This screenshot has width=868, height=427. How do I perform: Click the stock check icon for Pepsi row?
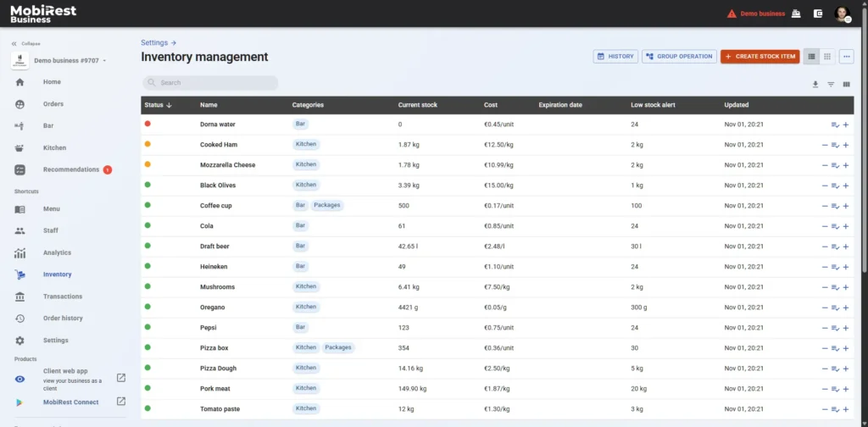[835, 328]
